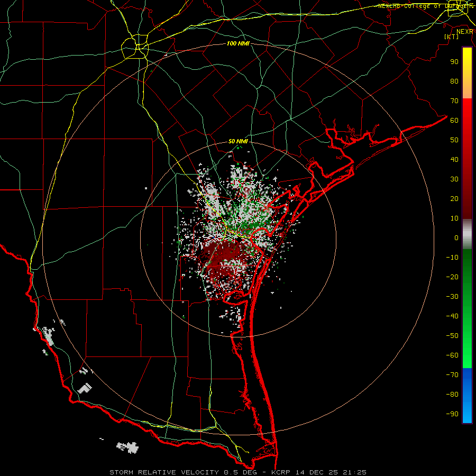476x476 pixels.
Task: Click the NEXLAB-College of DuPage header text
Action: pos(426,6)
